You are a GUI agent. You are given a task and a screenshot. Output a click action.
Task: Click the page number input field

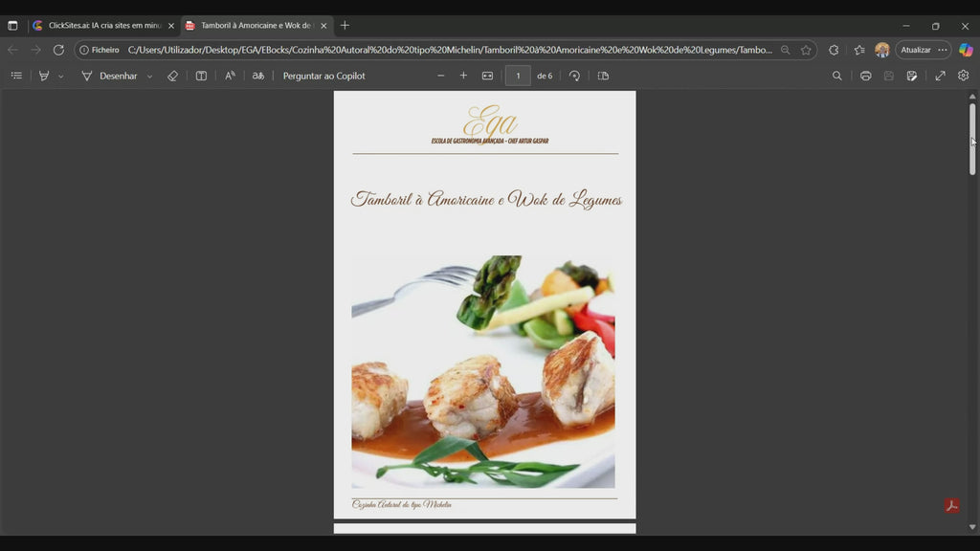[x=518, y=76]
